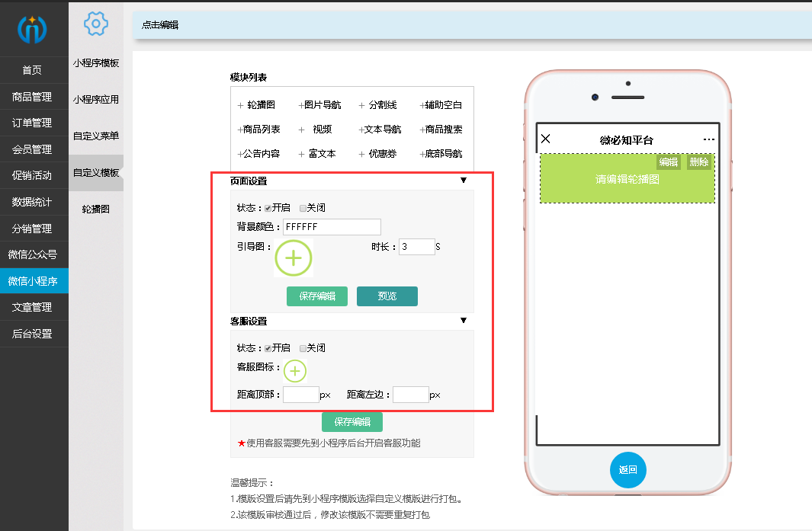The image size is (812, 531).
Task: Go to 商品管理 in sidebar
Action: click(x=32, y=97)
